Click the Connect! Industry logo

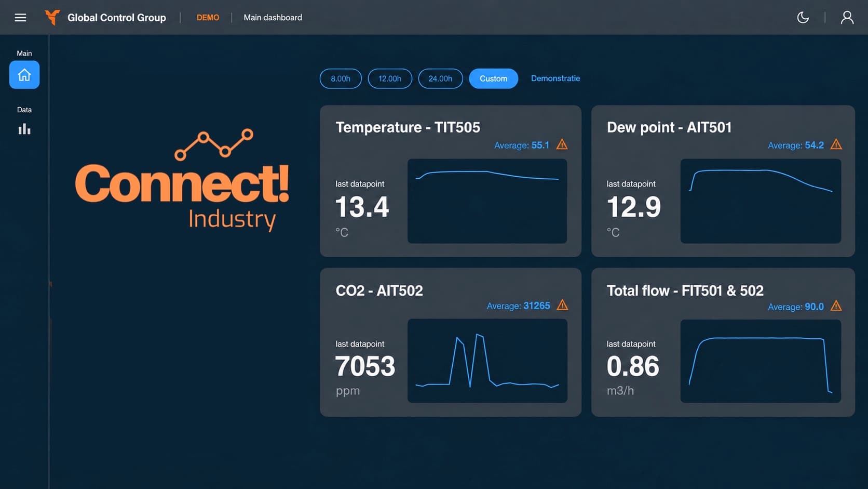pyautogui.click(x=182, y=180)
